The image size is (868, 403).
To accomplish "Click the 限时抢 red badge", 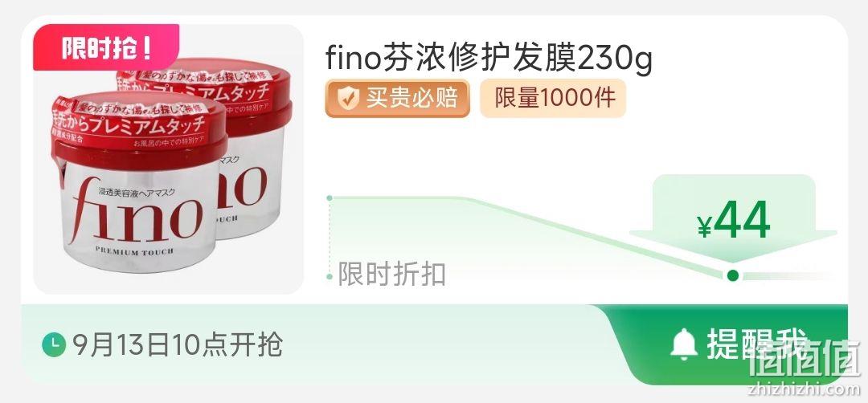I will pos(106,47).
